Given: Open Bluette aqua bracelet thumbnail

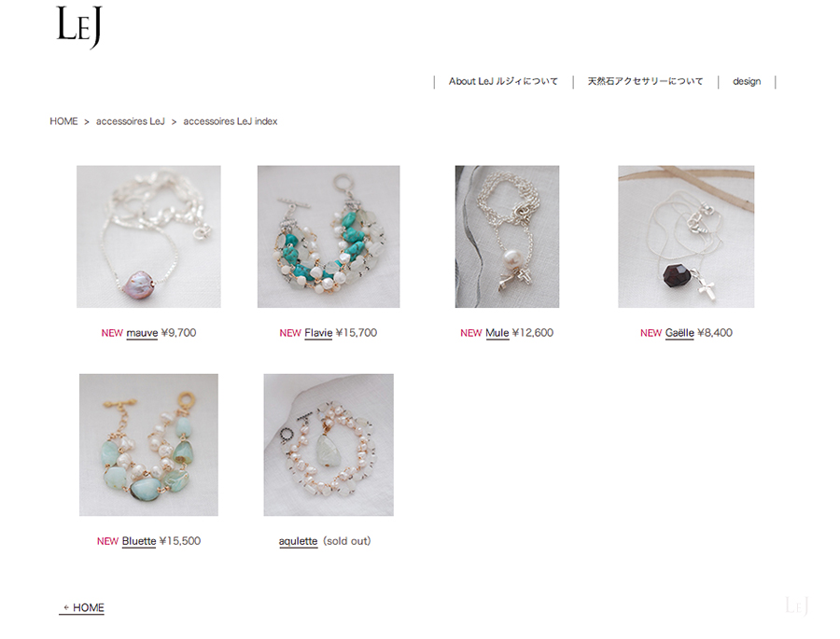Looking at the screenshot, I should click(148, 445).
